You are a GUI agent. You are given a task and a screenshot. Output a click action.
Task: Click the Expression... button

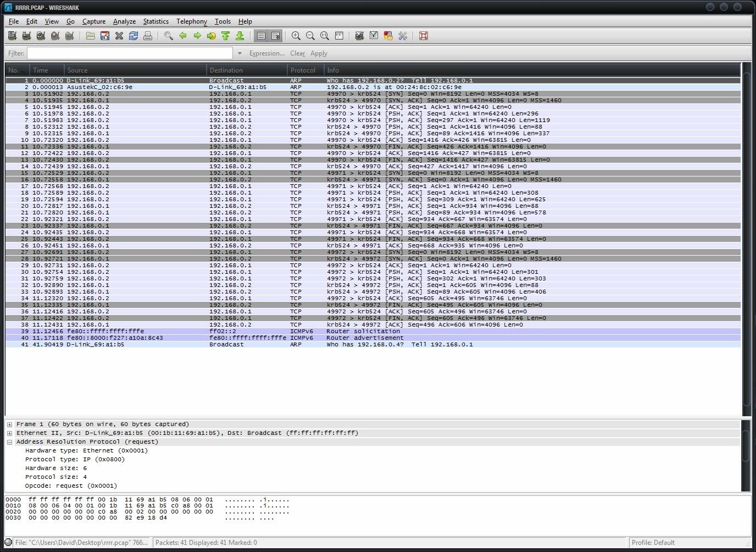click(267, 53)
